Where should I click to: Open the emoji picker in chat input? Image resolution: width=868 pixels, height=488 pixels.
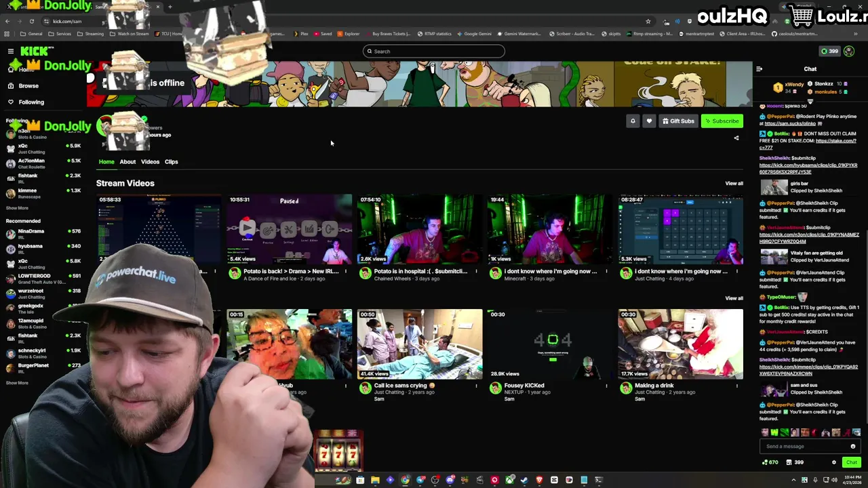(853, 447)
